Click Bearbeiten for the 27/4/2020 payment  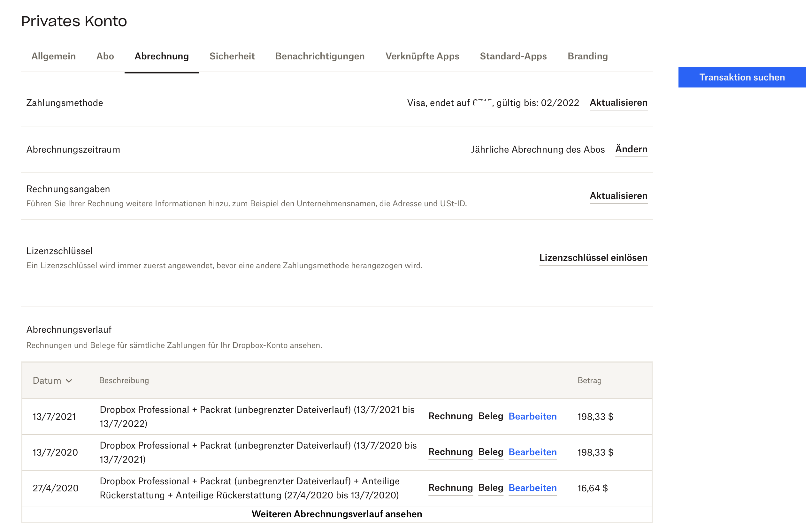(532, 488)
